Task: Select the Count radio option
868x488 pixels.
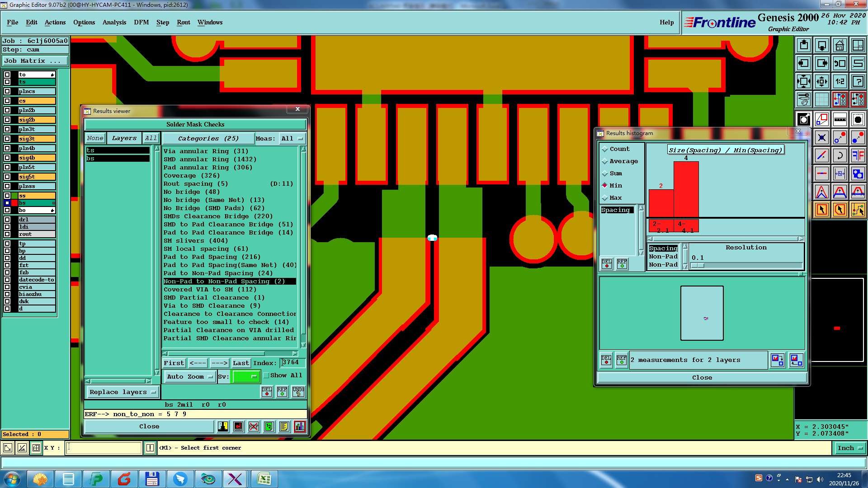Action: click(x=605, y=149)
